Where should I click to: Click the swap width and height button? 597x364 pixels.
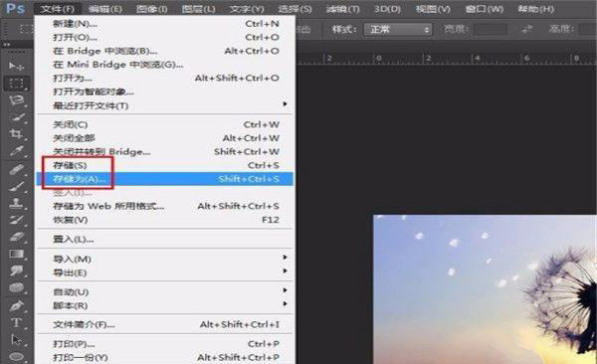[x=527, y=29]
